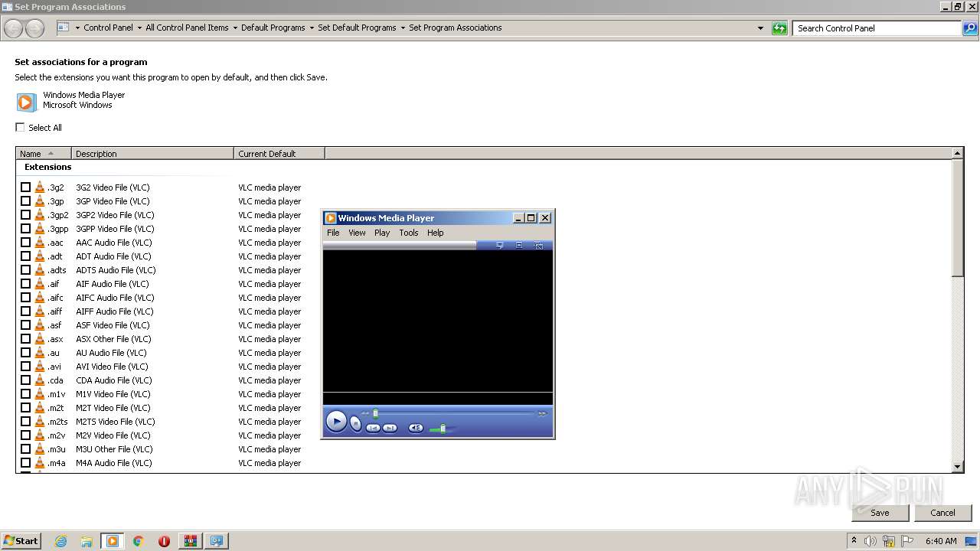
Task: Open the Play menu in Media Player
Action: [x=382, y=233]
